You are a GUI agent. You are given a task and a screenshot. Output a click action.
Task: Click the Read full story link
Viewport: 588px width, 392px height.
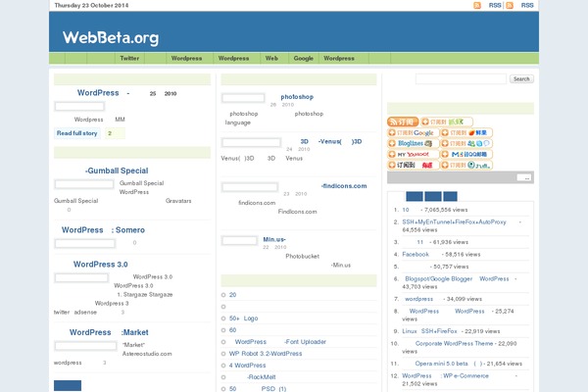point(76,133)
